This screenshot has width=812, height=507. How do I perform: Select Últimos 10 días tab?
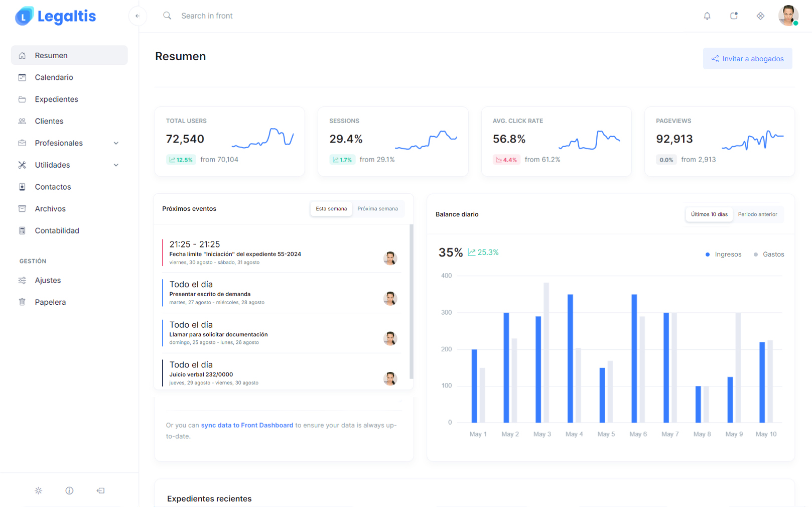[709, 214]
